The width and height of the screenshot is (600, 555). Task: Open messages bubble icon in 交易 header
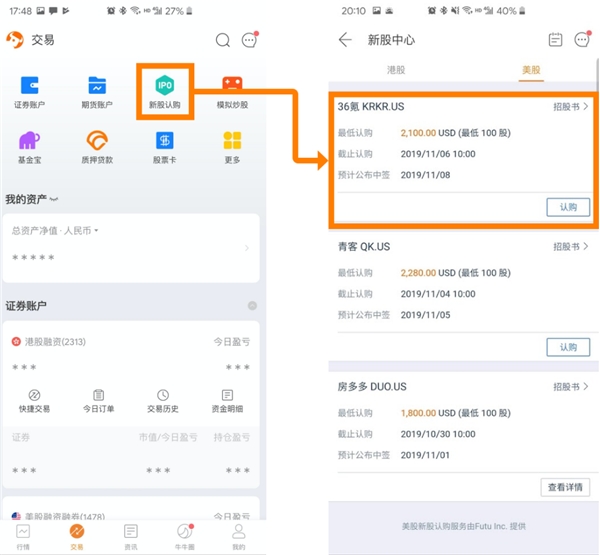coord(249,40)
